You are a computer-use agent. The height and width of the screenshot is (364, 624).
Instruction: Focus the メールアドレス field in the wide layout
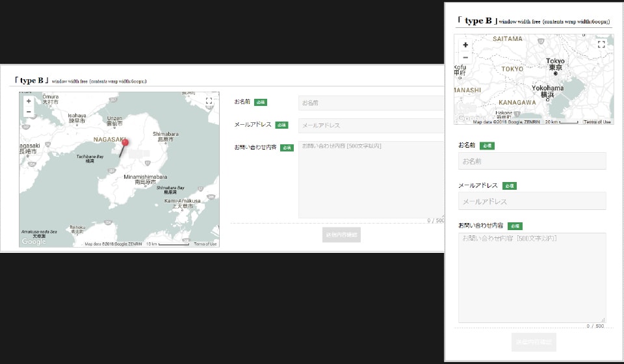(x=371, y=125)
